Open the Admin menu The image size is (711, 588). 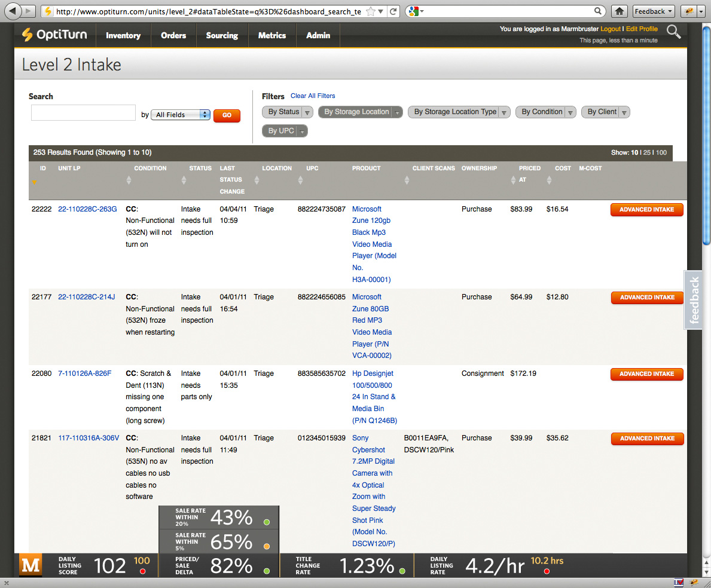click(318, 35)
